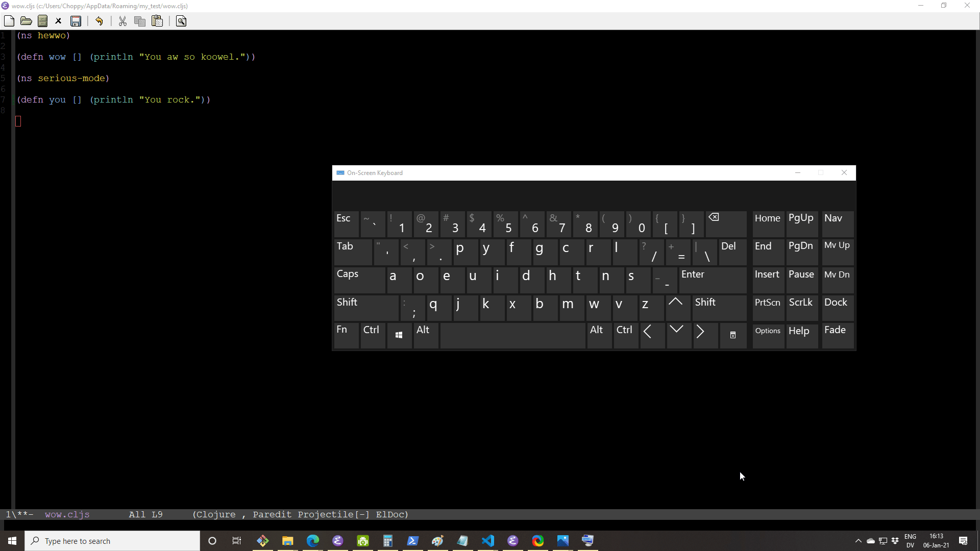
Task: Click the Open file icon
Action: point(26,21)
